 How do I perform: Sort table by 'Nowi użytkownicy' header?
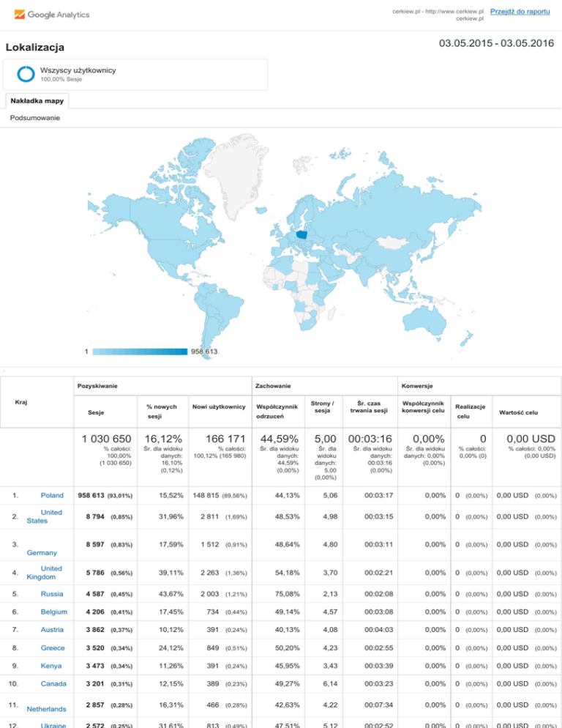tap(218, 406)
